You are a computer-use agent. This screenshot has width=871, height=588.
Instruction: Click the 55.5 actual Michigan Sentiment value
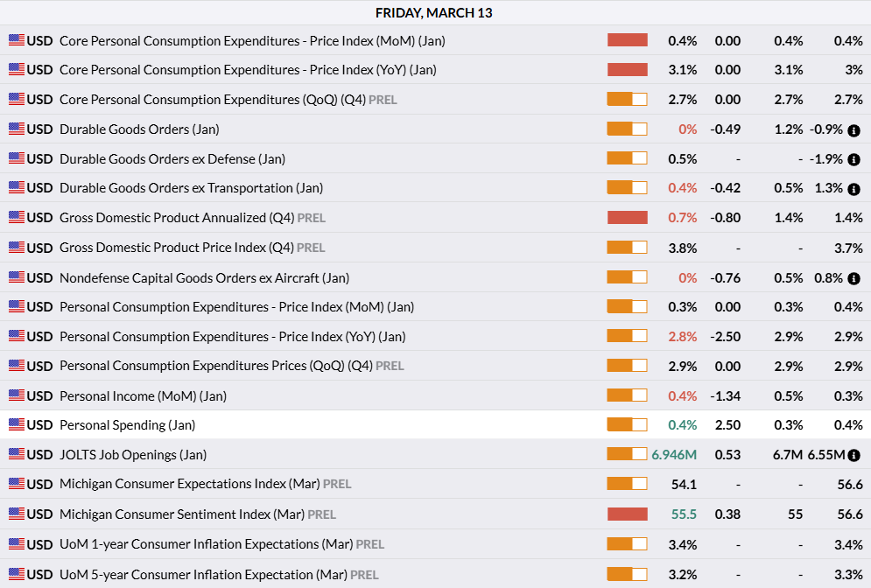pyautogui.click(x=684, y=514)
